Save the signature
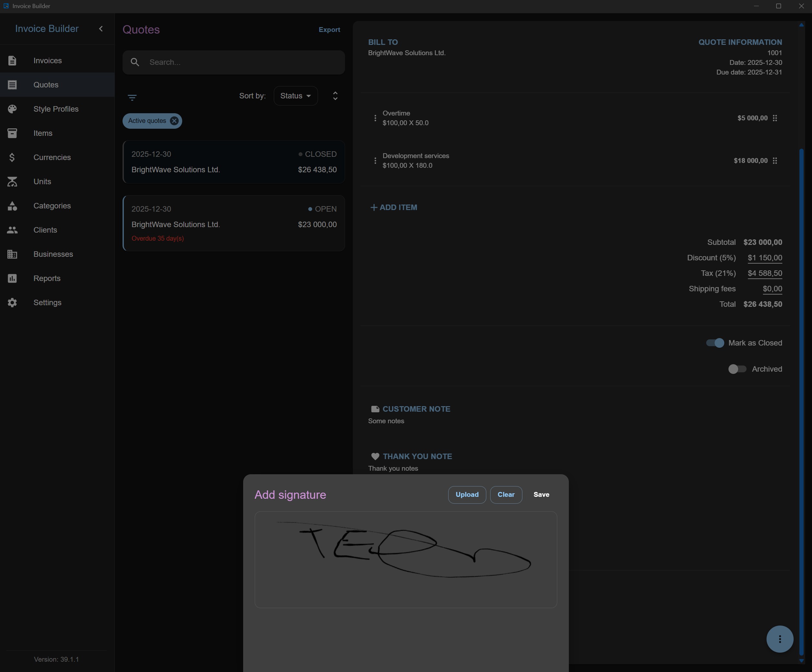 (x=541, y=495)
